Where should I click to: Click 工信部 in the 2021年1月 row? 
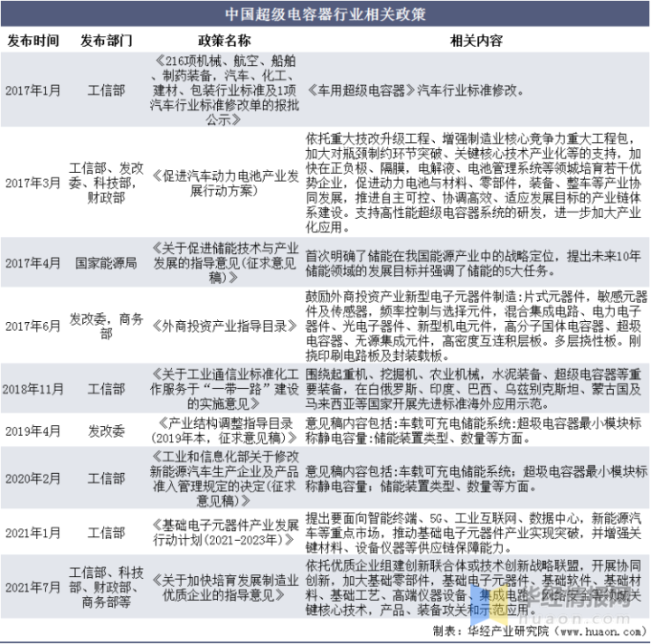click(x=107, y=533)
